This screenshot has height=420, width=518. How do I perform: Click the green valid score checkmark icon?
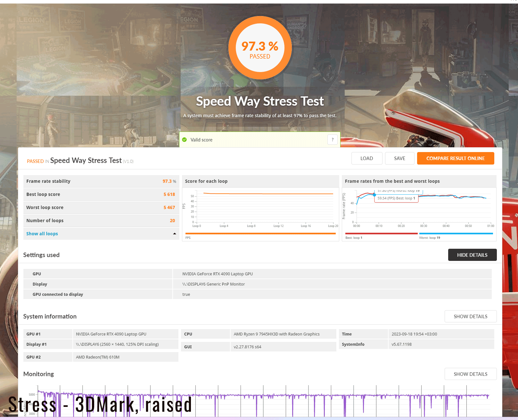(x=185, y=140)
